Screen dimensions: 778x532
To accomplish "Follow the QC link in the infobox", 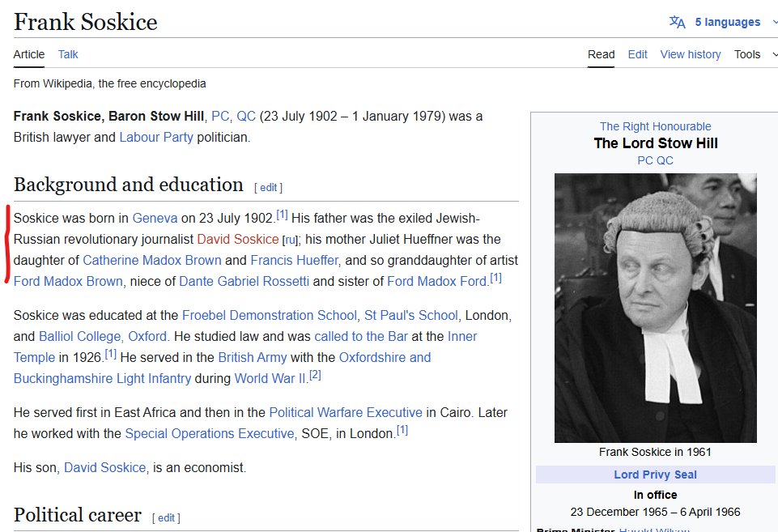I will (x=665, y=161).
